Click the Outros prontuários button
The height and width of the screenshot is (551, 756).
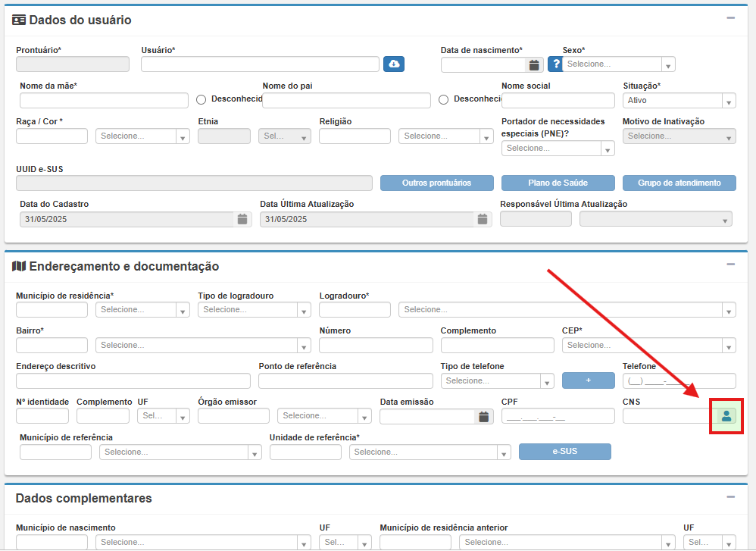pos(436,183)
